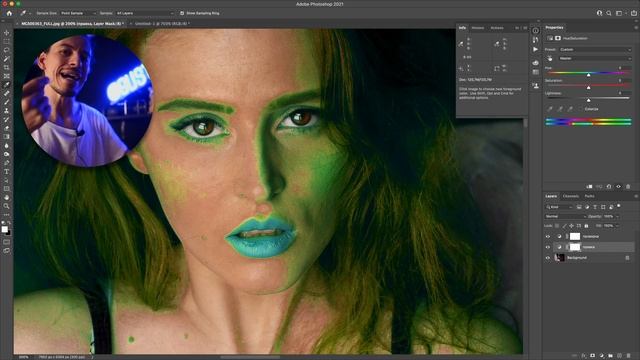The width and height of the screenshot is (640, 360).
Task: Click the reset adjustment icon in Properties
Action: 609,187
